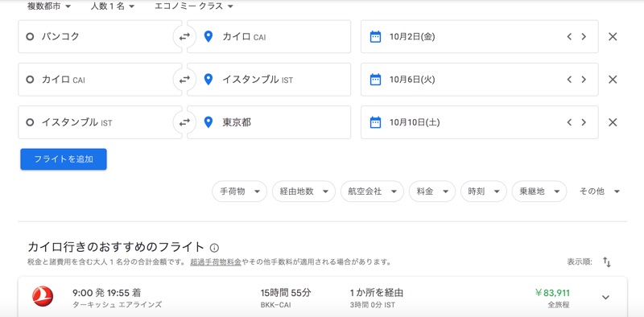Click calendar icon for 10月2日(金)
The height and width of the screenshot is (317, 644).
point(375,36)
